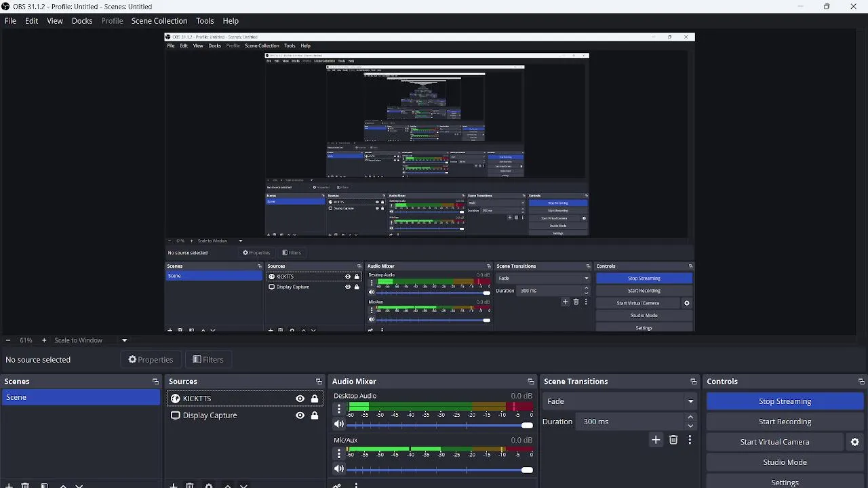Click the OBS logo in title bar
The image size is (868, 488).
pos(6,6)
